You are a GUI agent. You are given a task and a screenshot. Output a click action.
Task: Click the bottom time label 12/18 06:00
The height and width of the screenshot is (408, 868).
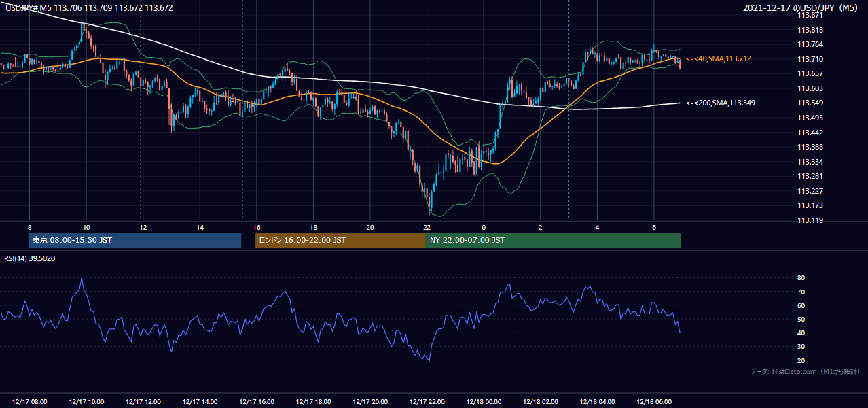click(653, 402)
